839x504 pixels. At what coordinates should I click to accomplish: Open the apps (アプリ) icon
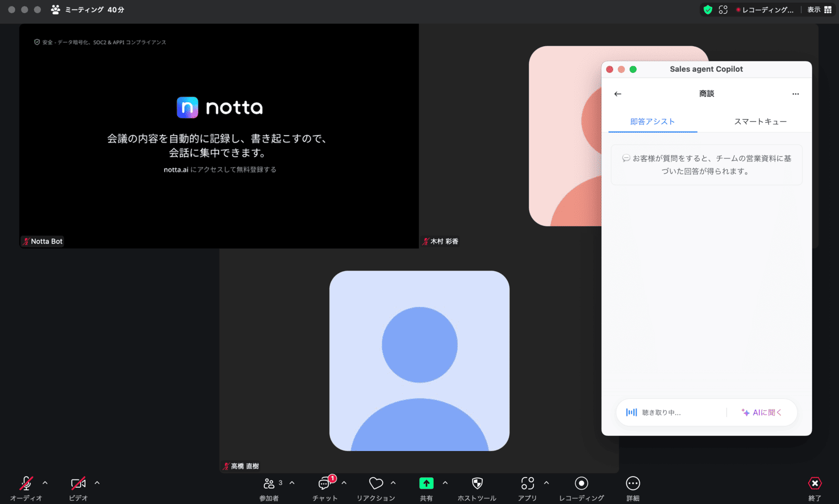tap(528, 483)
